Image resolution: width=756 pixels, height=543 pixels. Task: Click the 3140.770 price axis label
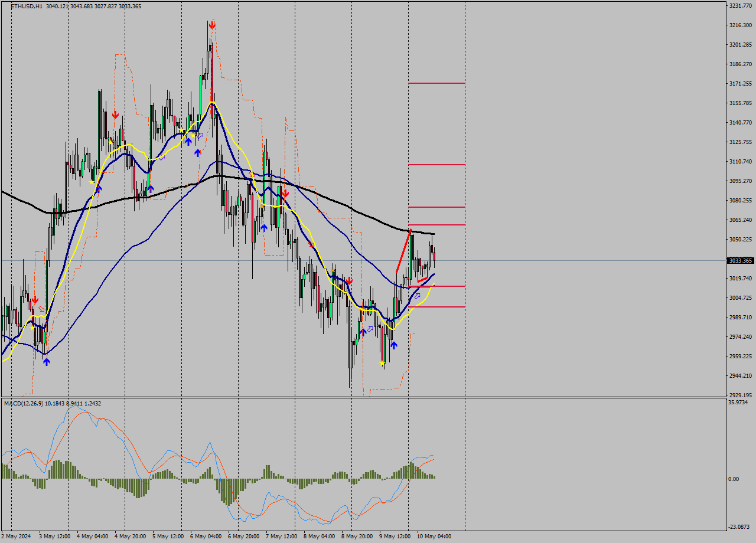[741, 123]
